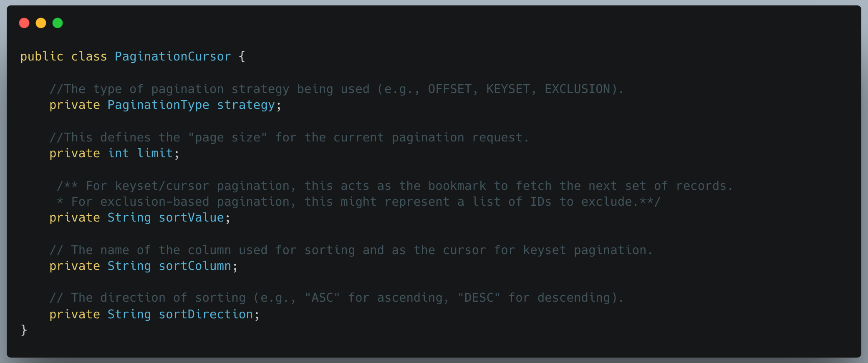
Task: Click the "page size" text in the comment
Action: (x=227, y=137)
